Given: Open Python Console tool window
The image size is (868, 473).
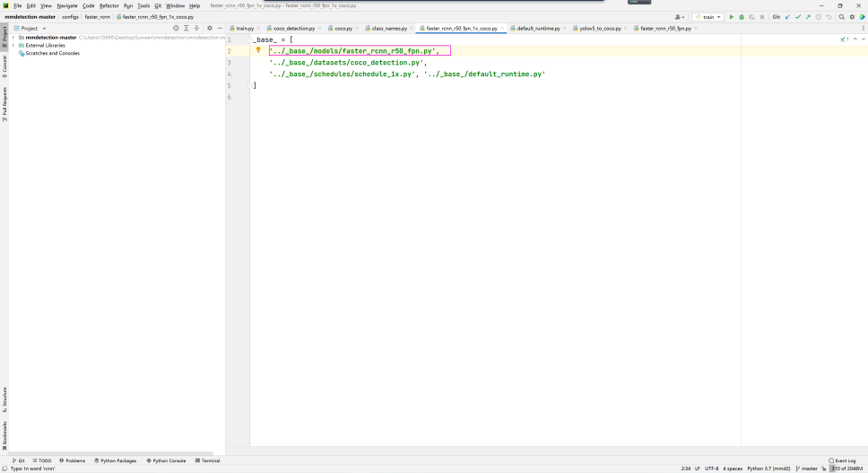Looking at the screenshot, I should (x=166, y=460).
